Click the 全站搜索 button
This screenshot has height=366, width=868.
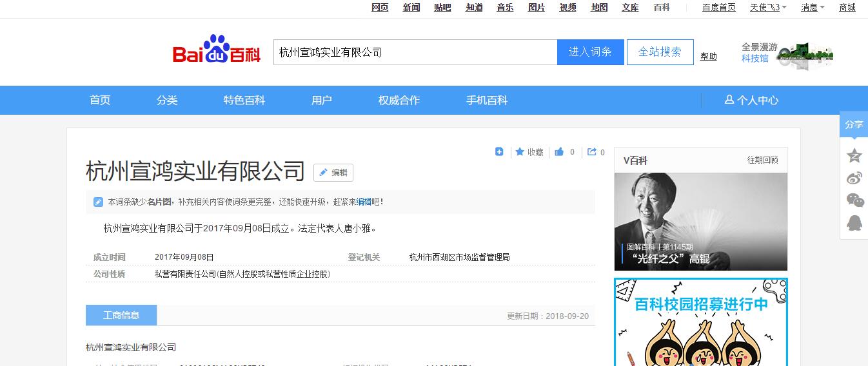(x=660, y=52)
